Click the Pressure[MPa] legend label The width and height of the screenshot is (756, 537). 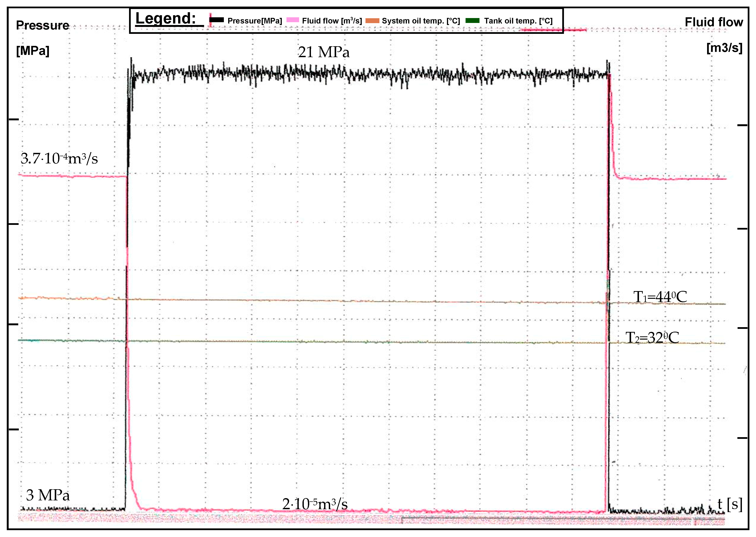[x=255, y=21]
